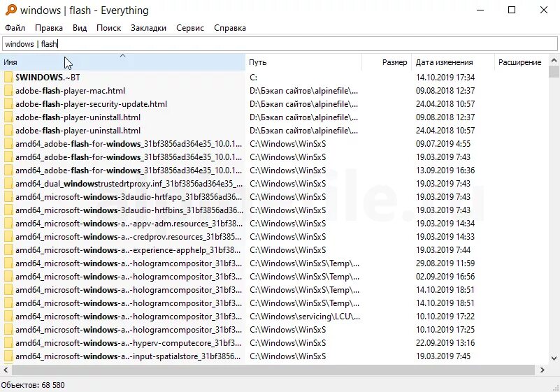Click folder icon of appv-adm.resources row
The height and width of the screenshot is (392, 560).
(8, 224)
